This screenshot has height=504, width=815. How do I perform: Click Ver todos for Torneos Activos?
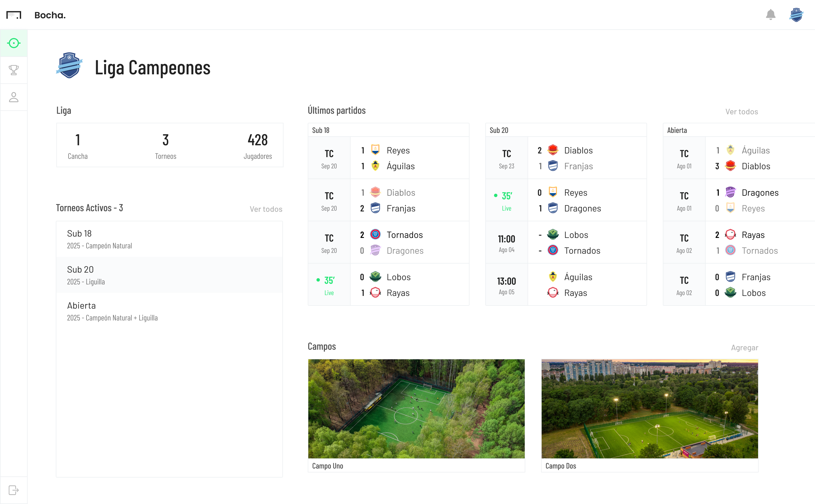tap(266, 209)
